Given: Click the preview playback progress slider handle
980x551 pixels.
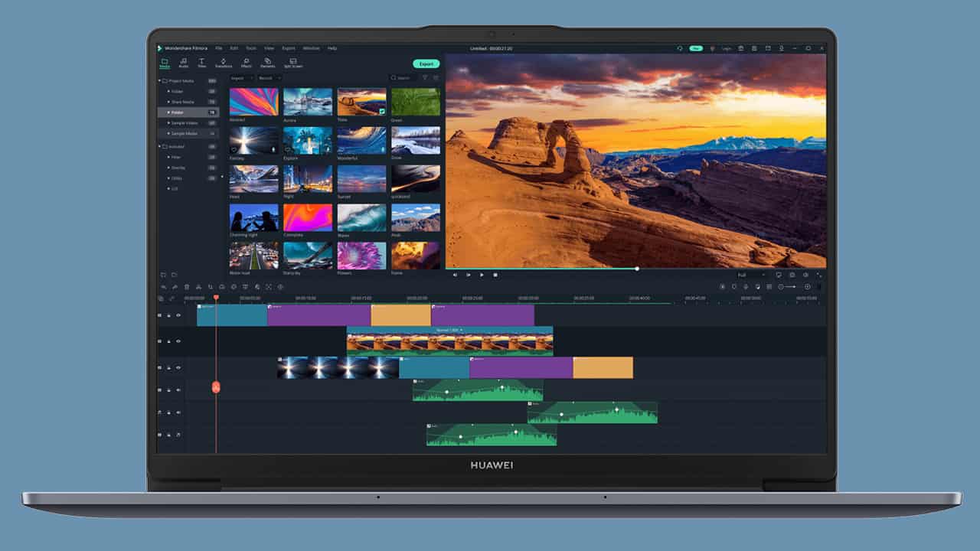Looking at the screenshot, I should coord(637,269).
